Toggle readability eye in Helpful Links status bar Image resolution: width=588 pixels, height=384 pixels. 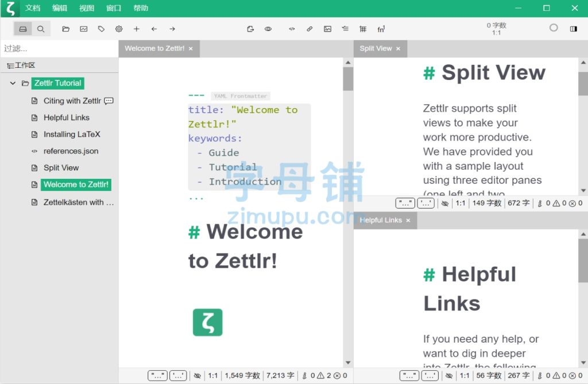point(449,375)
